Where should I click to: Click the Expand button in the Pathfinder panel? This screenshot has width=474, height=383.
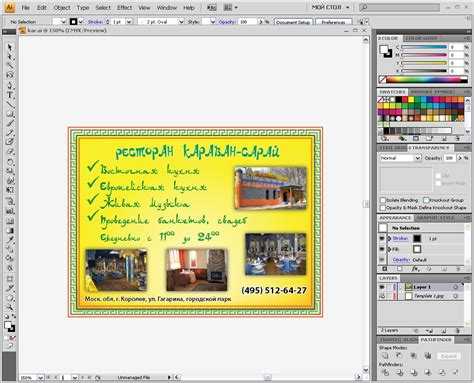click(449, 356)
